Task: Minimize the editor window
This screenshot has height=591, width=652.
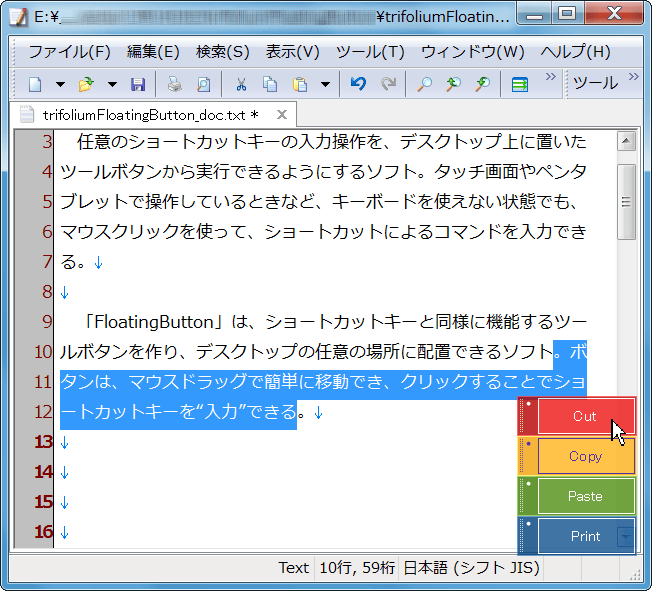Action: [x=534, y=14]
